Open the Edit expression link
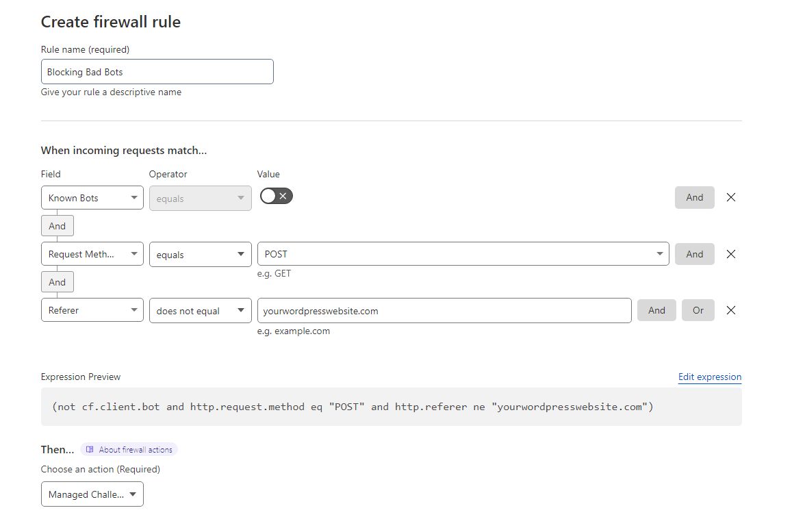Screen dimensions: 792x532 point(710,377)
